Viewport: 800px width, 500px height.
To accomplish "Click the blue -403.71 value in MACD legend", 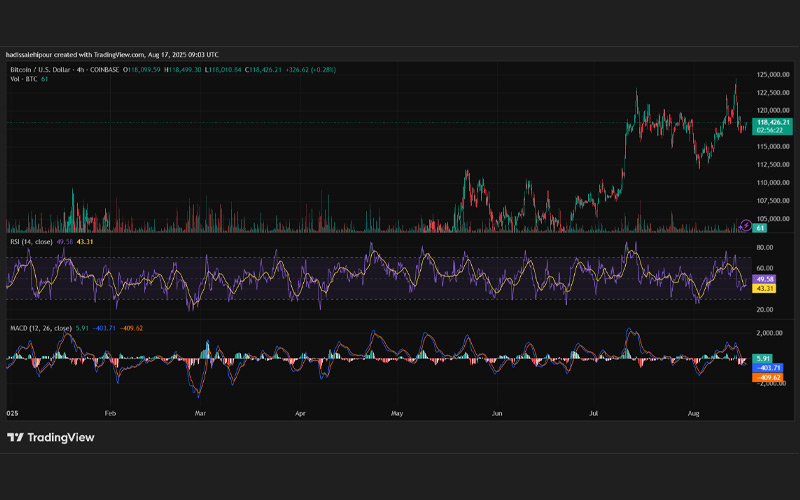I will tap(104, 328).
